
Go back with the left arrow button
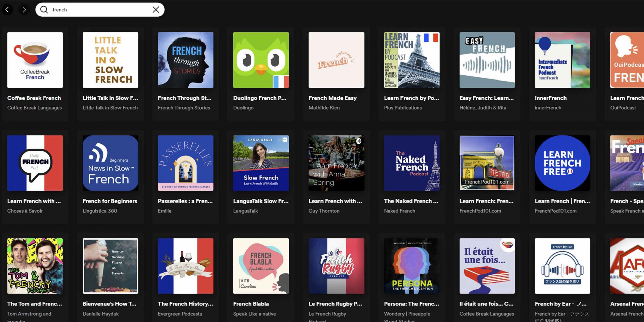(7, 10)
